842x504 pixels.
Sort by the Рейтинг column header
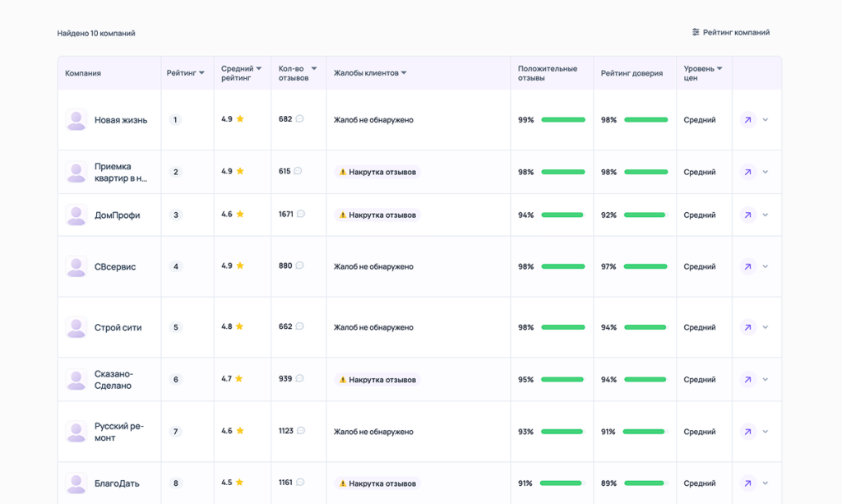click(x=186, y=73)
